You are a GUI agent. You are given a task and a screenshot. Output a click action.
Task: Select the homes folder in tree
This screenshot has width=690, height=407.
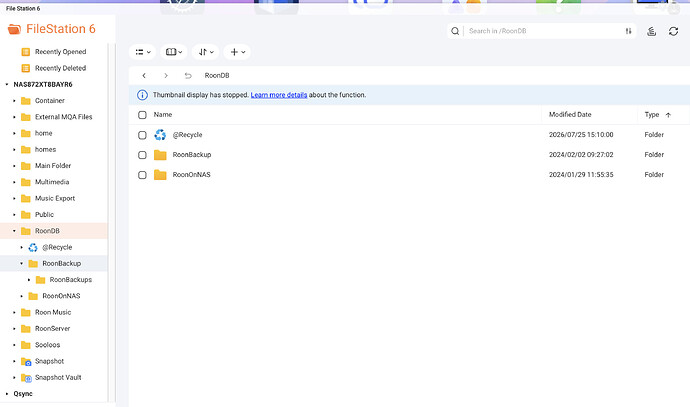pos(45,149)
